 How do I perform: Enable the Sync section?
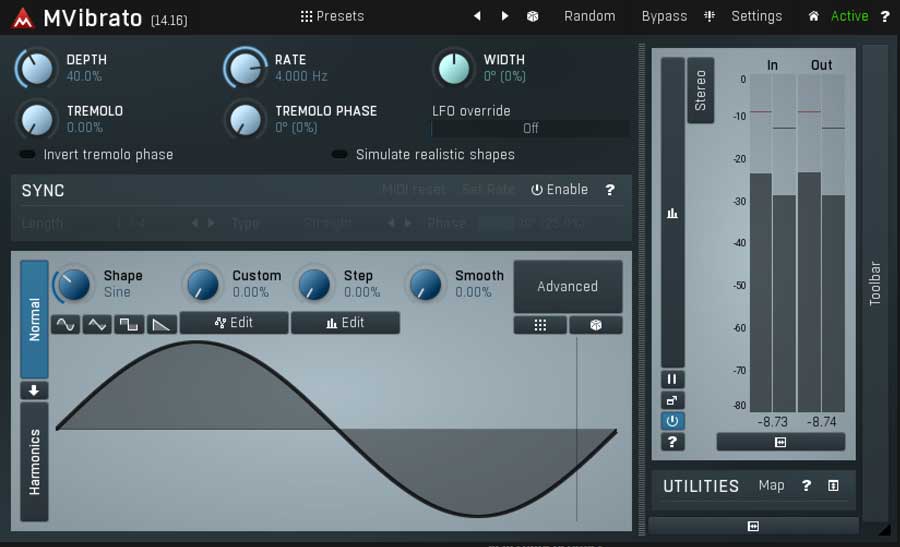coord(560,189)
